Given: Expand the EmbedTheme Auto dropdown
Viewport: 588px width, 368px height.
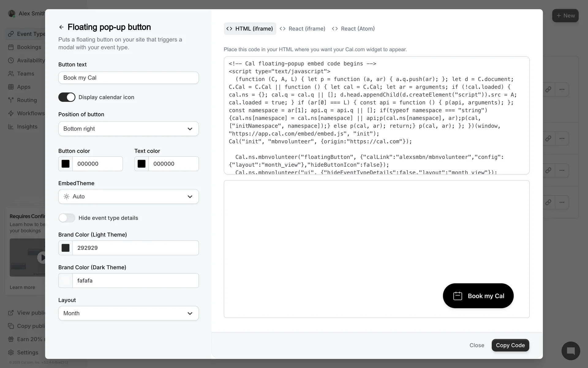Looking at the screenshot, I should 128,197.
